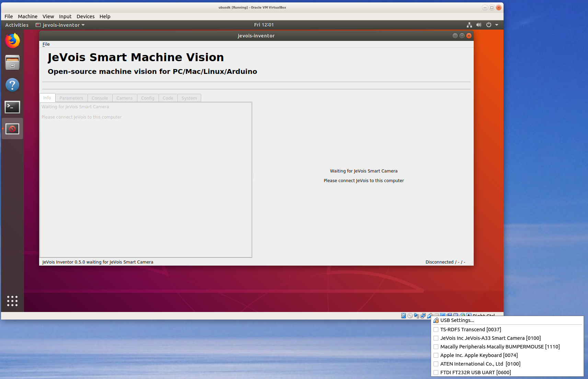
Task: Check ATEN International USB device
Action: pyautogui.click(x=436, y=364)
